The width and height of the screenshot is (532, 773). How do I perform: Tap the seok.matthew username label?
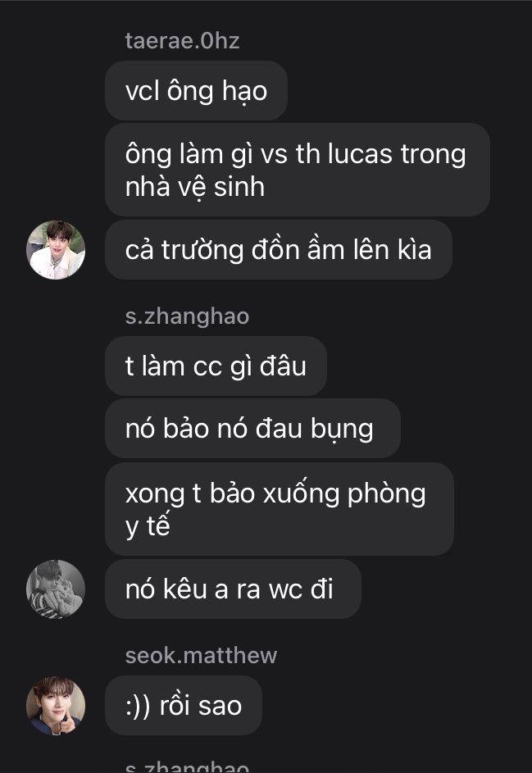201,655
